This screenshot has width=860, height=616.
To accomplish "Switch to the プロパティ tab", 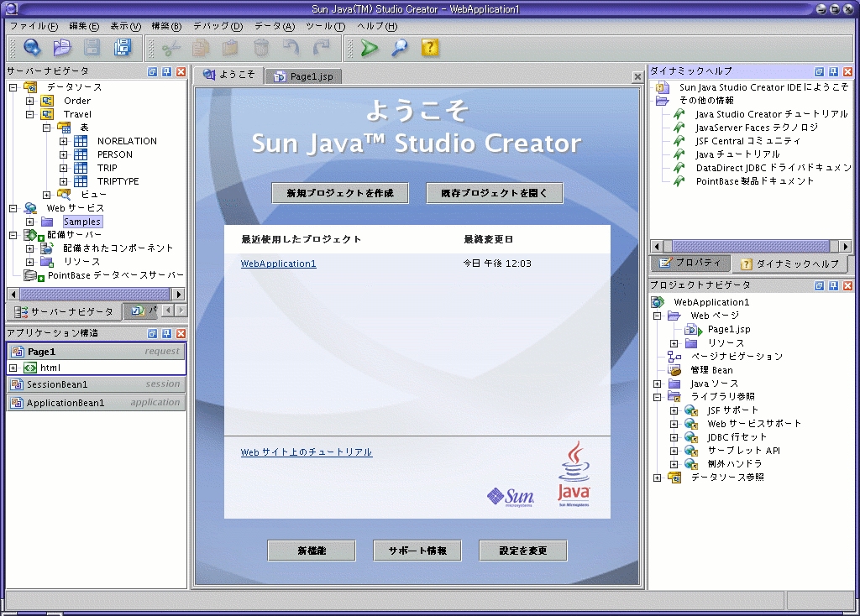I will tap(690, 264).
